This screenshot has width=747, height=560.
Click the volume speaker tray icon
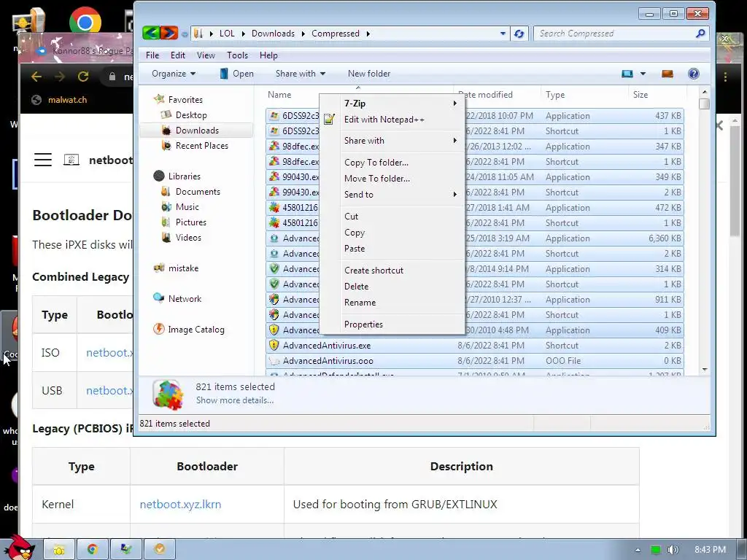[x=673, y=550]
